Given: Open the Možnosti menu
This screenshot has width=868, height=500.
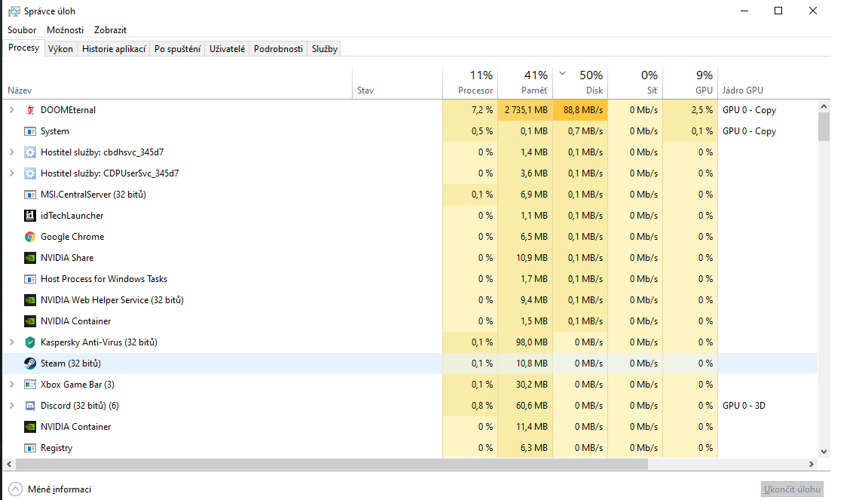Looking at the screenshot, I should (x=65, y=30).
